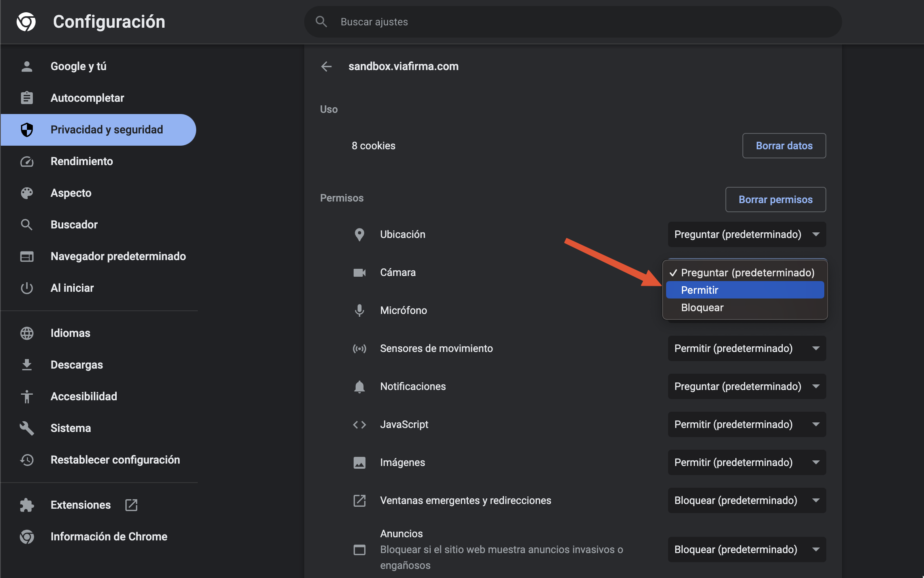
Task: Click the Chrome icon for Información de Chrome
Action: [x=27, y=536]
